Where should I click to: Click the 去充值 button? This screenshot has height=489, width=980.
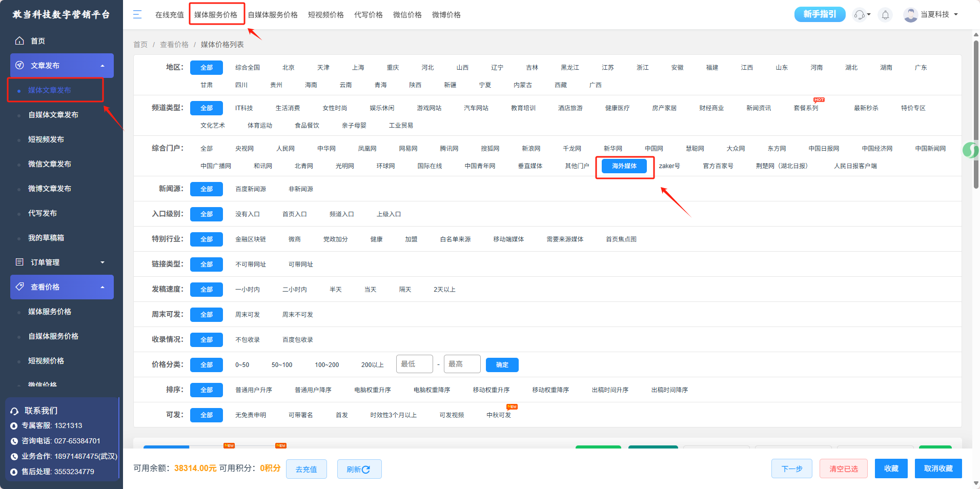click(x=307, y=469)
